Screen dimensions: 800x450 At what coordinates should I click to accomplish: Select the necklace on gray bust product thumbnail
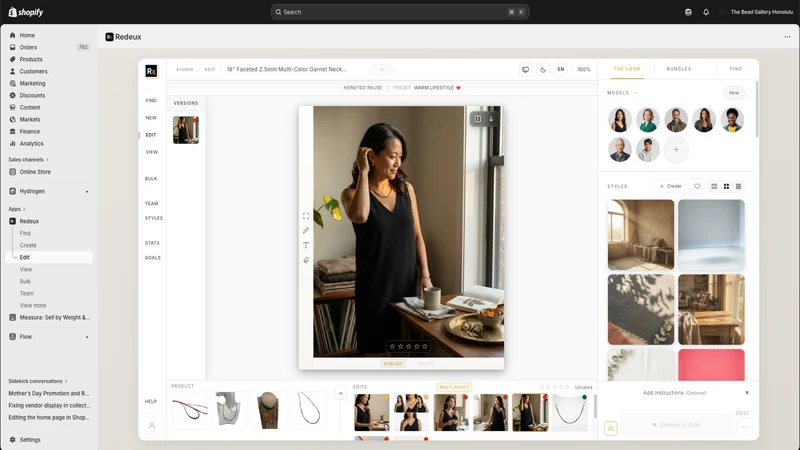point(229,410)
